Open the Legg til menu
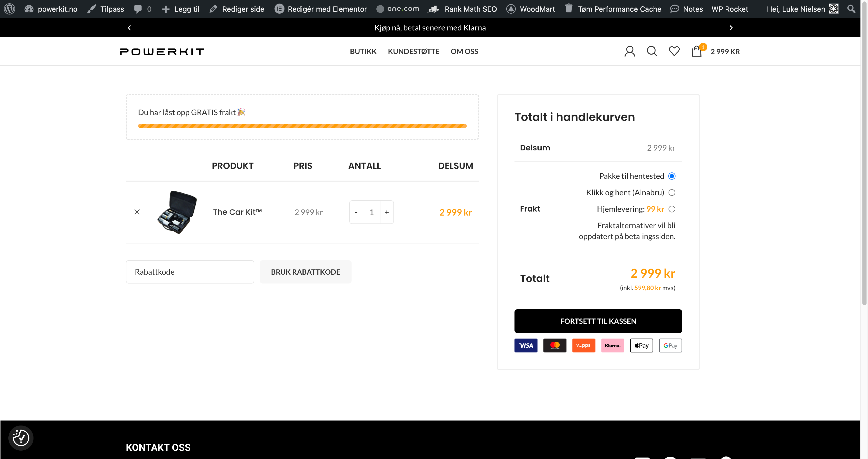 click(x=181, y=9)
